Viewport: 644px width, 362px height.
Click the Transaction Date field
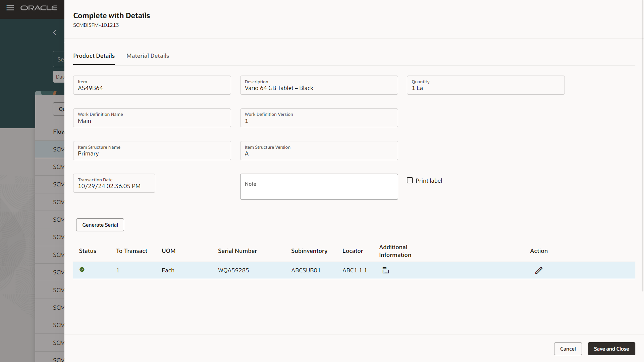point(114,183)
